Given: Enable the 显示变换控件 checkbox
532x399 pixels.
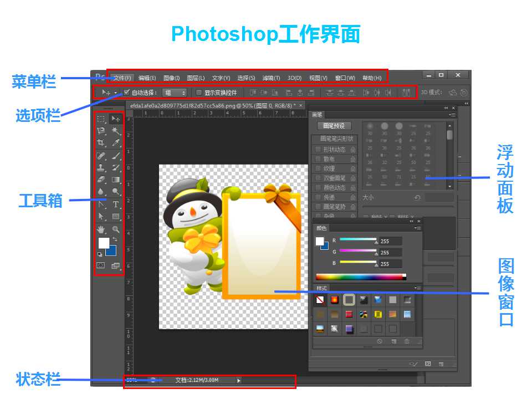Looking at the screenshot, I should click(x=199, y=93).
